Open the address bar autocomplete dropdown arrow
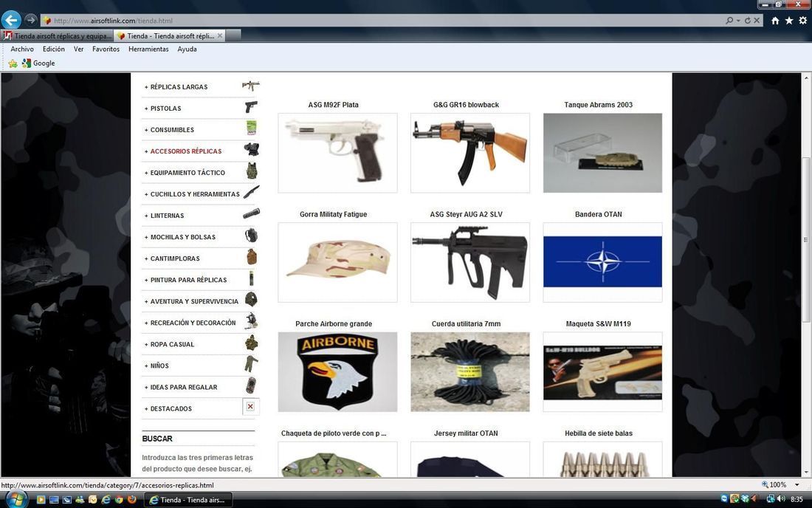 738,21
